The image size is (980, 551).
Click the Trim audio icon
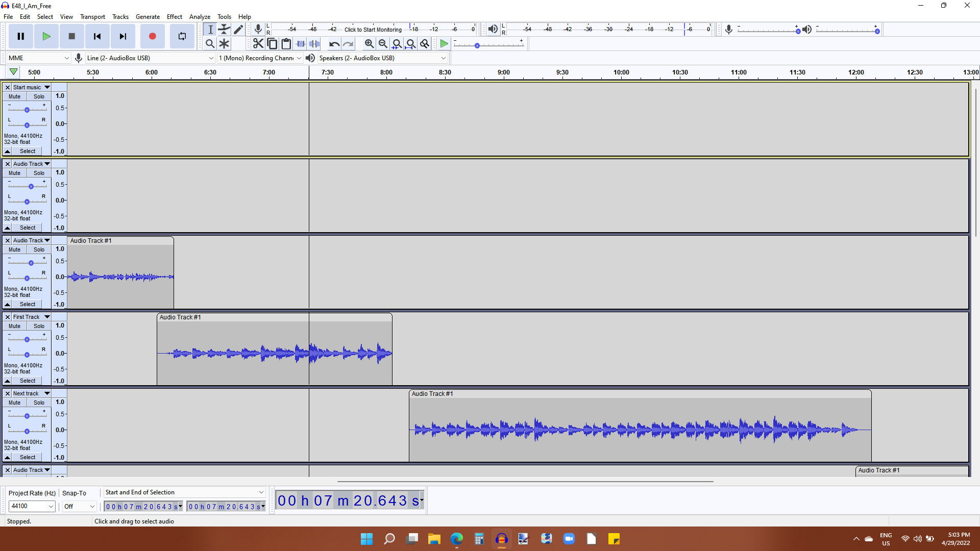pyautogui.click(x=301, y=44)
